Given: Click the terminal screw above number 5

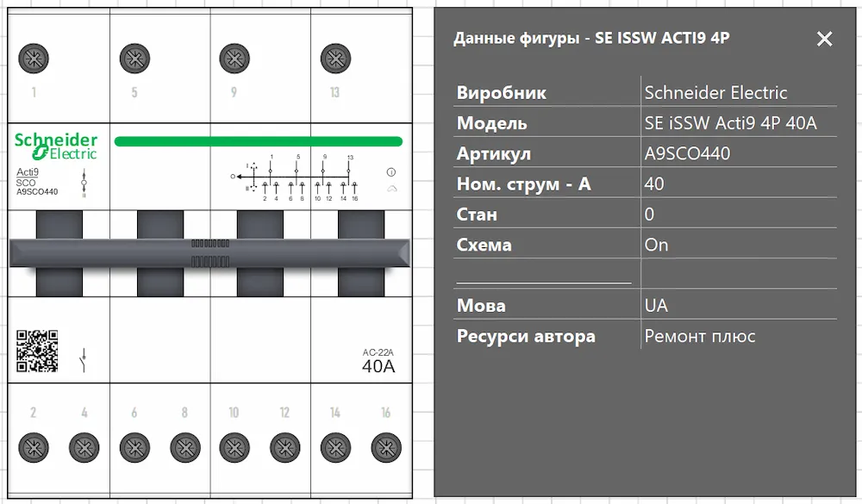Looking at the screenshot, I should point(134,59).
